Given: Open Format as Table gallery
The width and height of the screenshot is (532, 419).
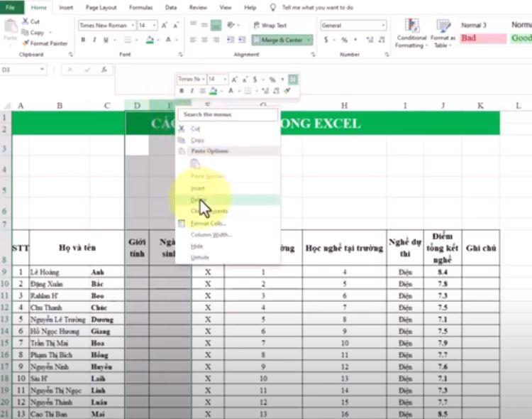Looking at the screenshot, I should [443, 33].
